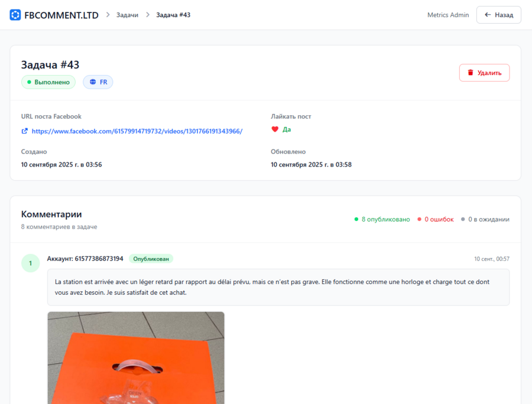Image resolution: width=532 pixels, height=404 pixels.
Task: Click the Да value under Лайкать пост
Action: click(x=287, y=129)
